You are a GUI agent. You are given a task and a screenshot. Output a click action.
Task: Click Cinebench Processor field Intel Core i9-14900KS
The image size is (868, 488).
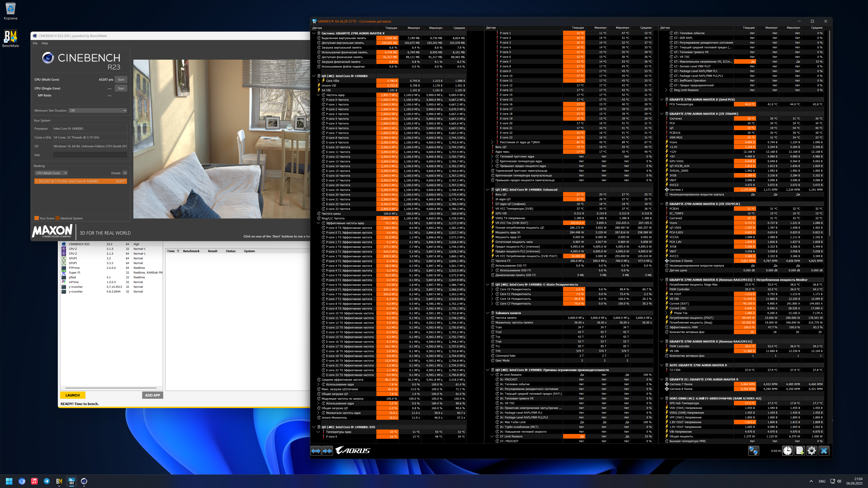coord(90,129)
